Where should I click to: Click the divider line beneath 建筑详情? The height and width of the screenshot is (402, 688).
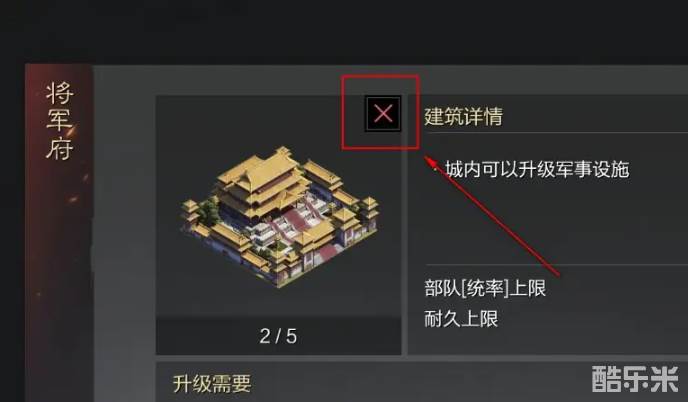pyautogui.click(x=556, y=132)
